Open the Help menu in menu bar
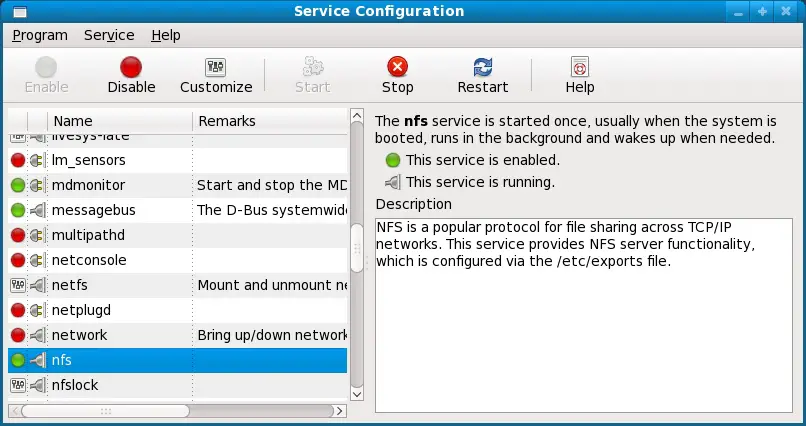This screenshot has width=806, height=426. (166, 35)
